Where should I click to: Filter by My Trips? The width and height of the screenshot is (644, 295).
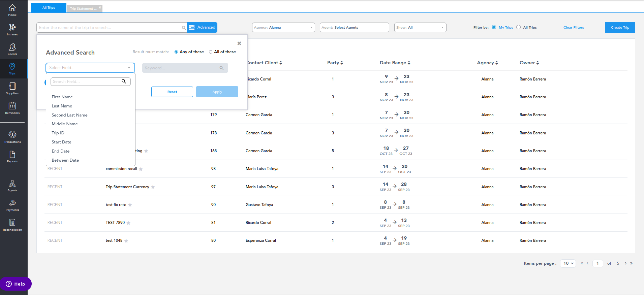click(x=494, y=27)
